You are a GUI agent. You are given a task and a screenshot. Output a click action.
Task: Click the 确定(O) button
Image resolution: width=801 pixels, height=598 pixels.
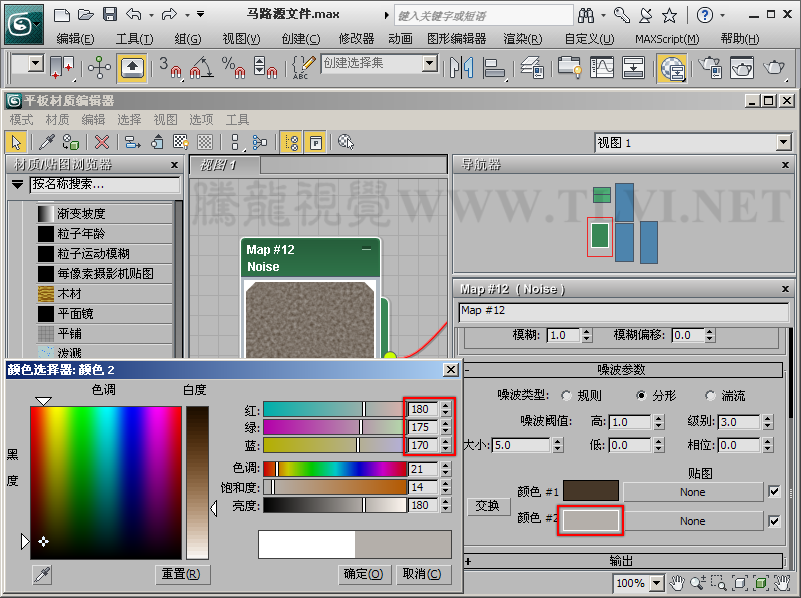point(363,574)
